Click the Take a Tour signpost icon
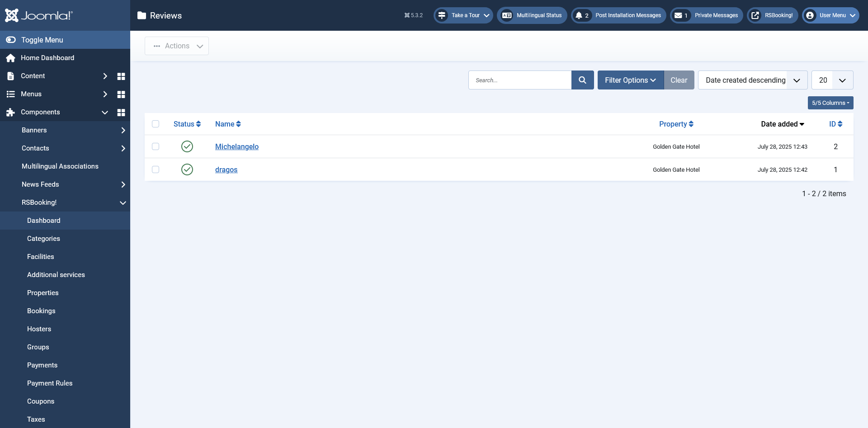This screenshot has width=868, height=428. (x=442, y=15)
